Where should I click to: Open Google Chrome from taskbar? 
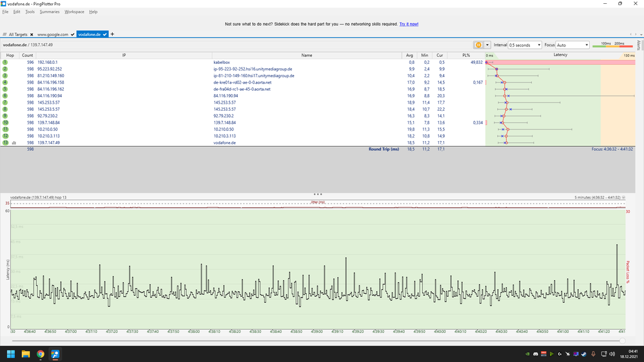coord(40,354)
